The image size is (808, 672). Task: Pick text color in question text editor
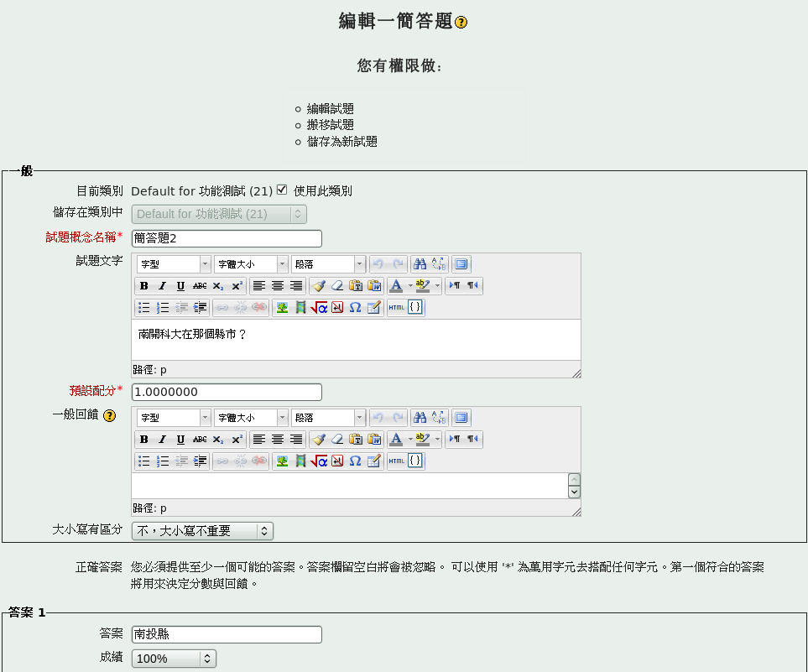pyautogui.click(x=396, y=286)
